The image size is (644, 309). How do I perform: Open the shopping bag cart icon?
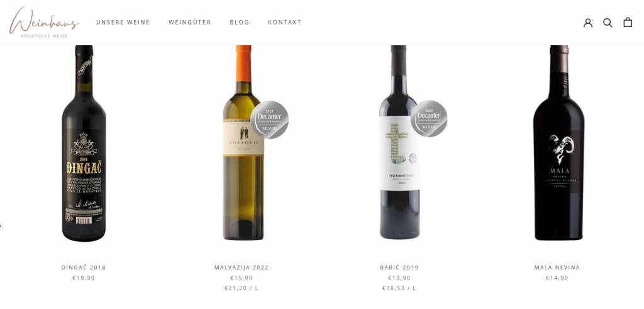[x=628, y=22]
